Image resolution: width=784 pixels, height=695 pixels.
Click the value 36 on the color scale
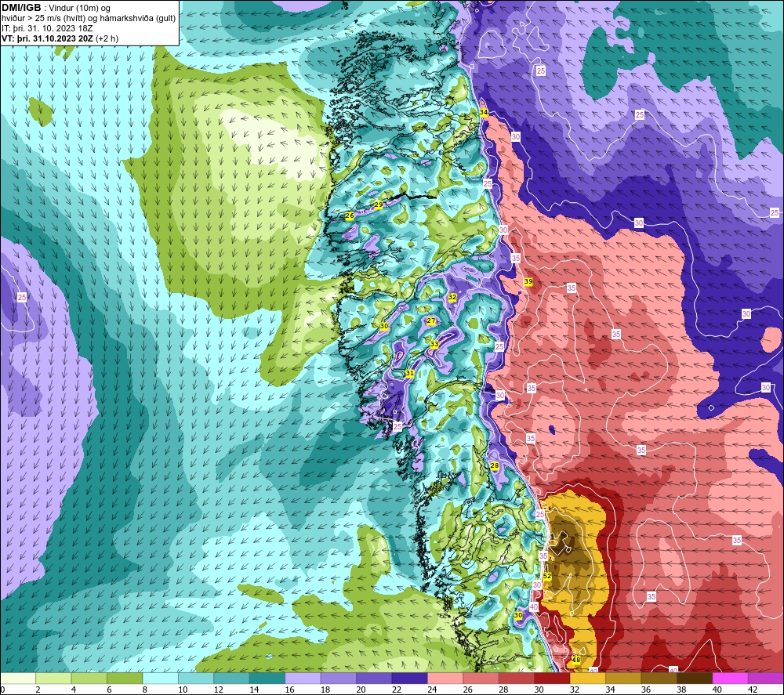[x=645, y=690]
